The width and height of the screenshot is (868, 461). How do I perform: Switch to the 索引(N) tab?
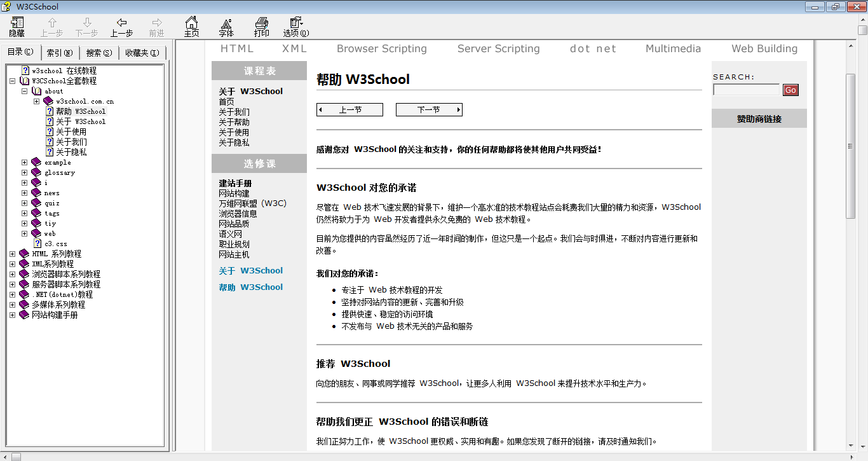(x=60, y=52)
